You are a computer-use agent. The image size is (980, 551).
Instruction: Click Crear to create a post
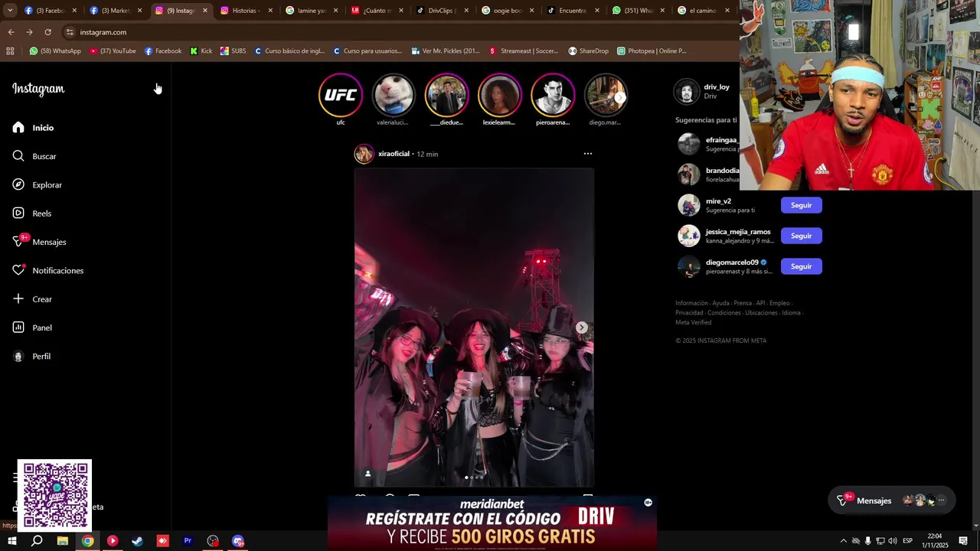(32, 299)
